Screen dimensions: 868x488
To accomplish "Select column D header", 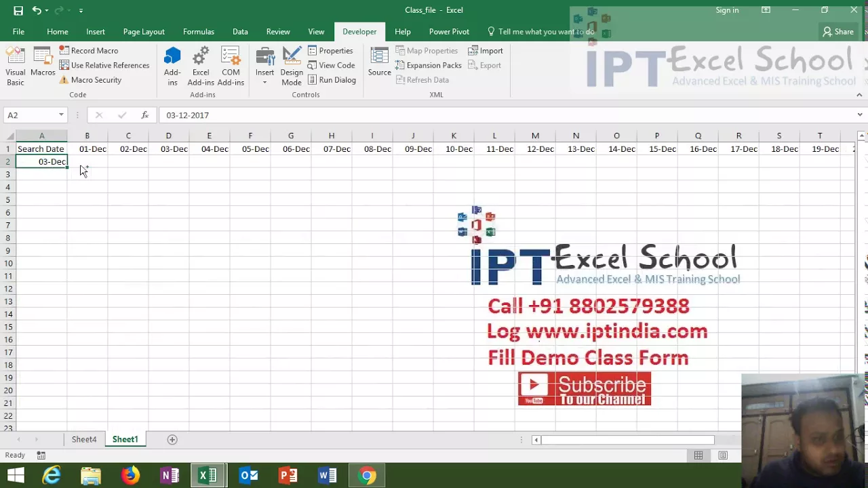I will [169, 136].
